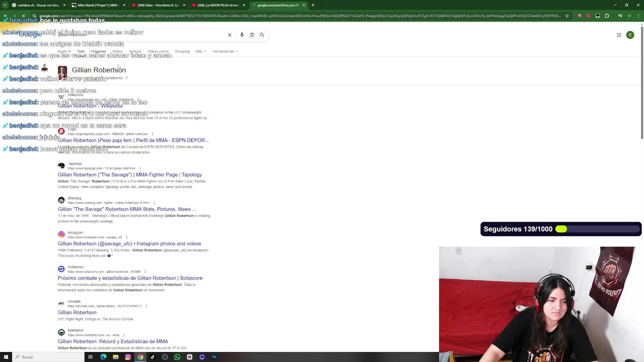The image size is (644, 362).
Task: Switch to La MEJOR PELEA YouTube tab
Action: tap(217, 5)
